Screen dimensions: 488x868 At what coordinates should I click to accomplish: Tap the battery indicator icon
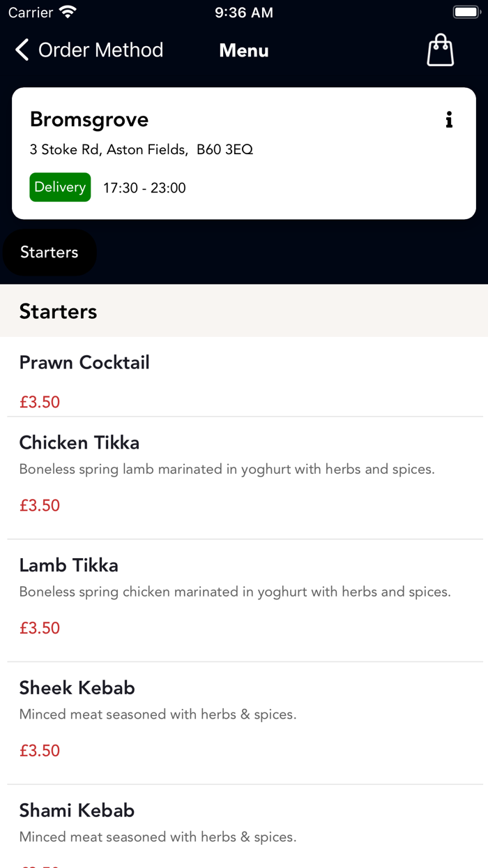466,13
